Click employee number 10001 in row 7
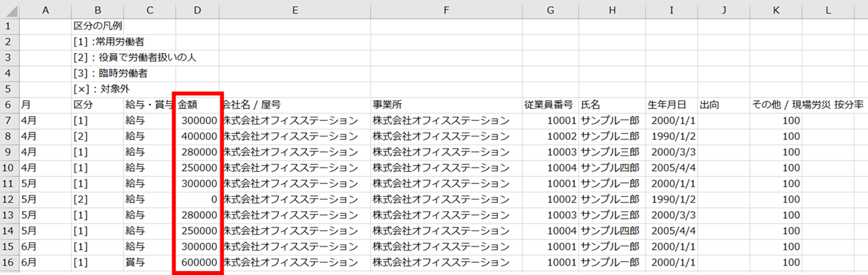Viewport: 868px width, 275px height. (550, 121)
